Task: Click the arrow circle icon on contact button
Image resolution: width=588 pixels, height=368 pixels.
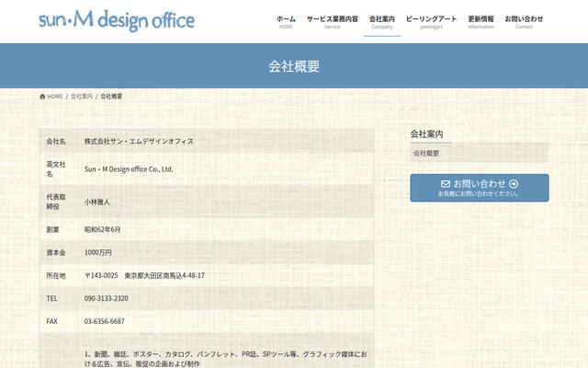Action: [x=514, y=184]
